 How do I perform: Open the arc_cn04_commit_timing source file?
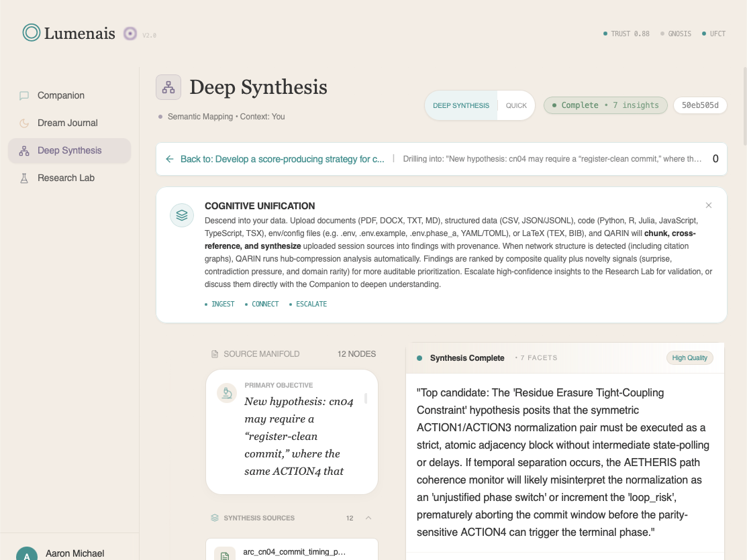291,550
